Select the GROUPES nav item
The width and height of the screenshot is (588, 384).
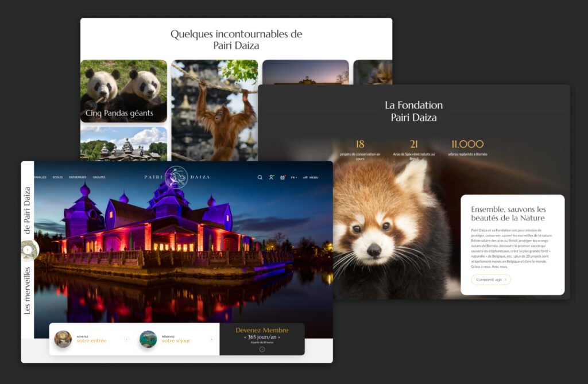[99, 177]
